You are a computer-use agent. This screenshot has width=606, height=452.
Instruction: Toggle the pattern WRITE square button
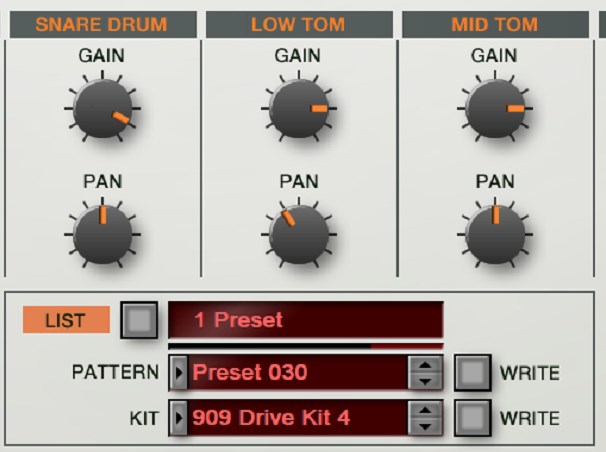pos(473,373)
